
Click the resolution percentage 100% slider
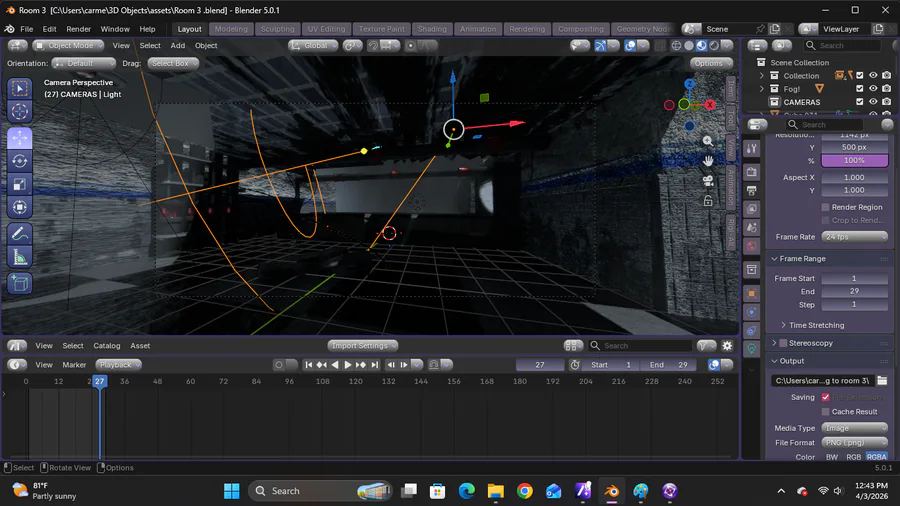pos(854,160)
